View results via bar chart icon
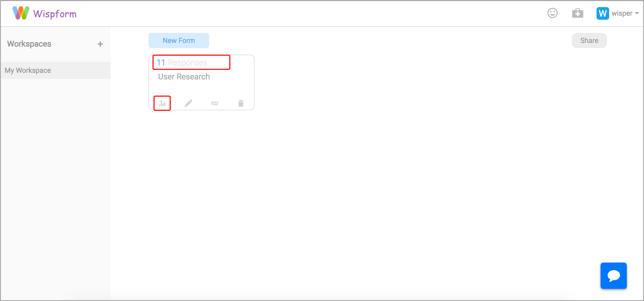Screen dimensions: 644x301 [162, 103]
